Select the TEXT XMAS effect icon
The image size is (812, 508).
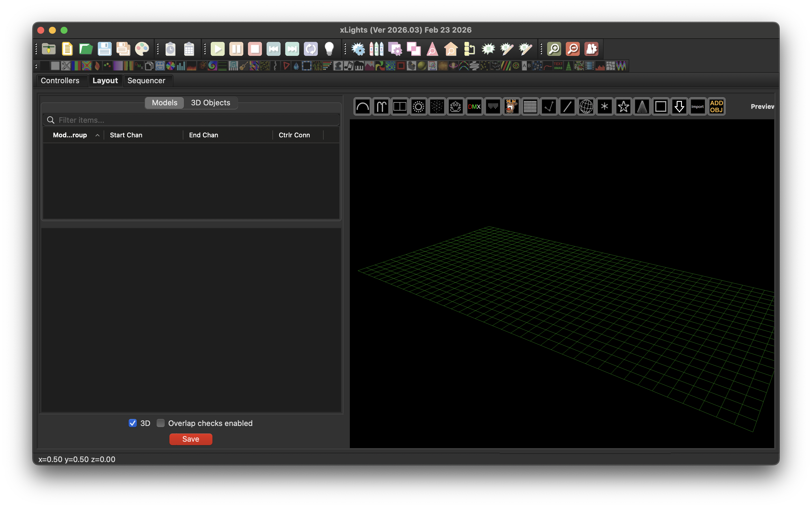coord(558,66)
